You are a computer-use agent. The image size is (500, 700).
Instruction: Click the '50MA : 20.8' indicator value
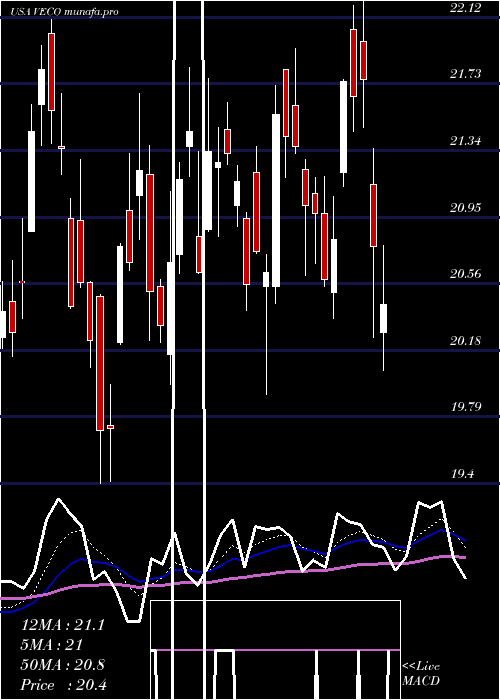tap(63, 665)
